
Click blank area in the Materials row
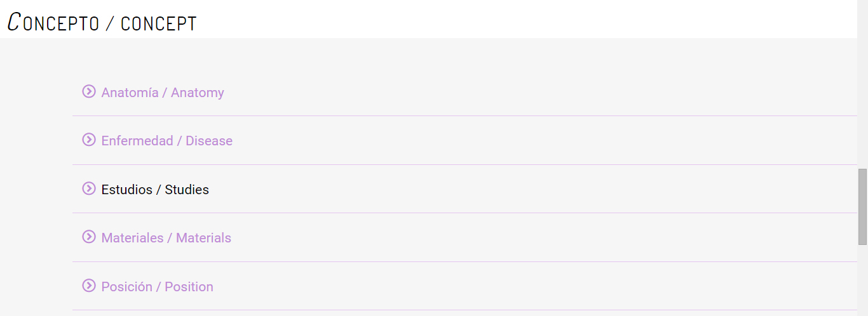click(508, 238)
